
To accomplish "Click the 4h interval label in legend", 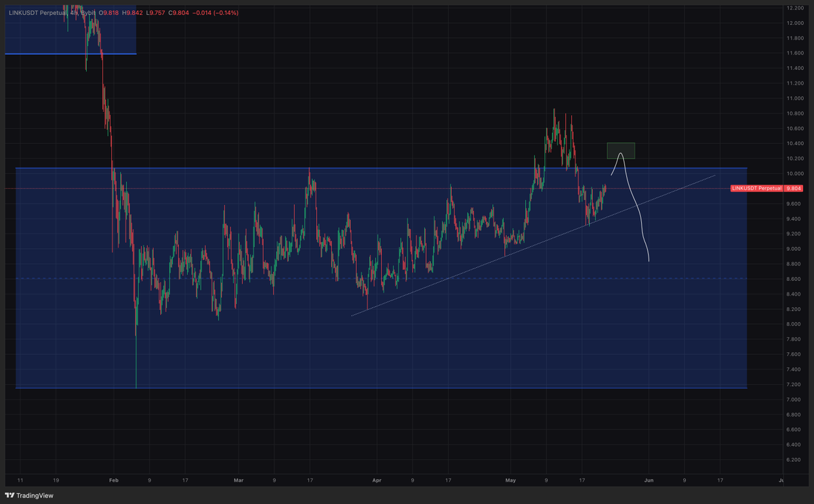I will click(x=75, y=12).
